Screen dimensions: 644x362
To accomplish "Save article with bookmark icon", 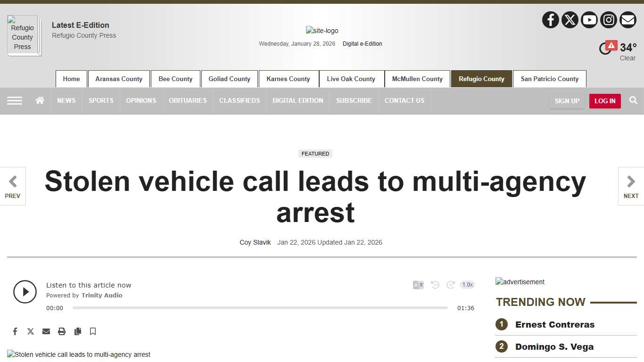I will tap(93, 331).
